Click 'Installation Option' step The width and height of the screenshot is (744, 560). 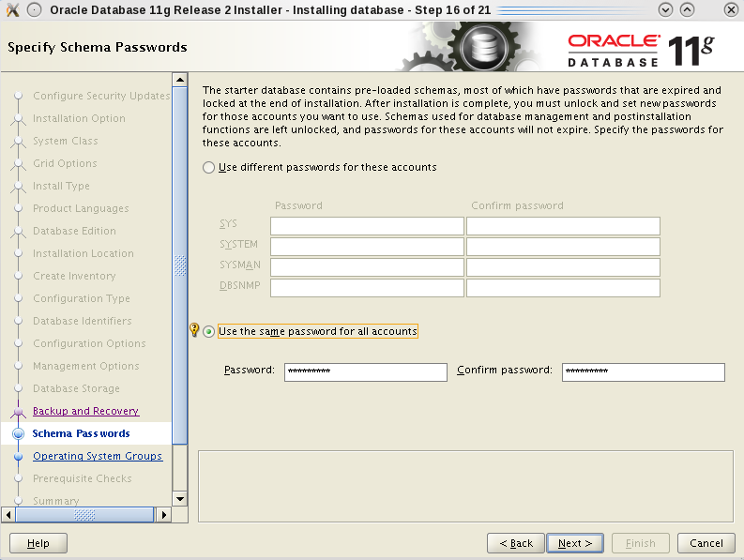coord(79,118)
